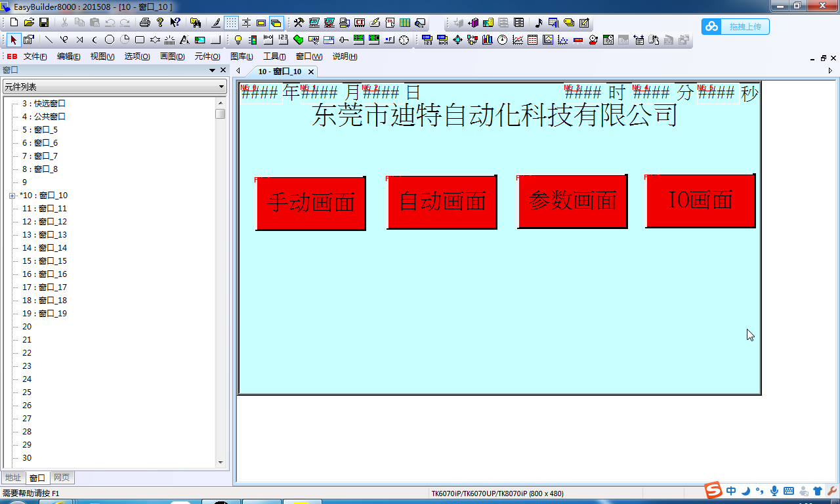Image resolution: width=840 pixels, height=504 pixels.
Task: Select the Ellipse drawing tool
Action: [110, 40]
